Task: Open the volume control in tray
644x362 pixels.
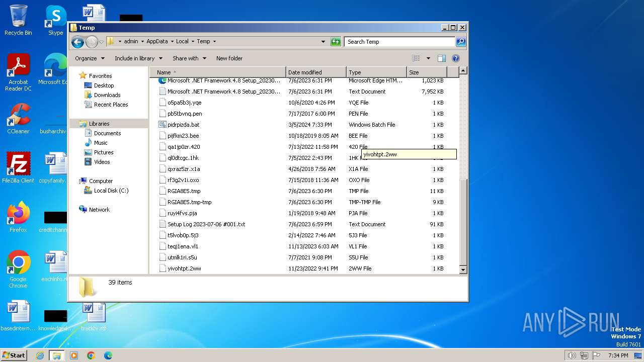Action: coord(572,355)
